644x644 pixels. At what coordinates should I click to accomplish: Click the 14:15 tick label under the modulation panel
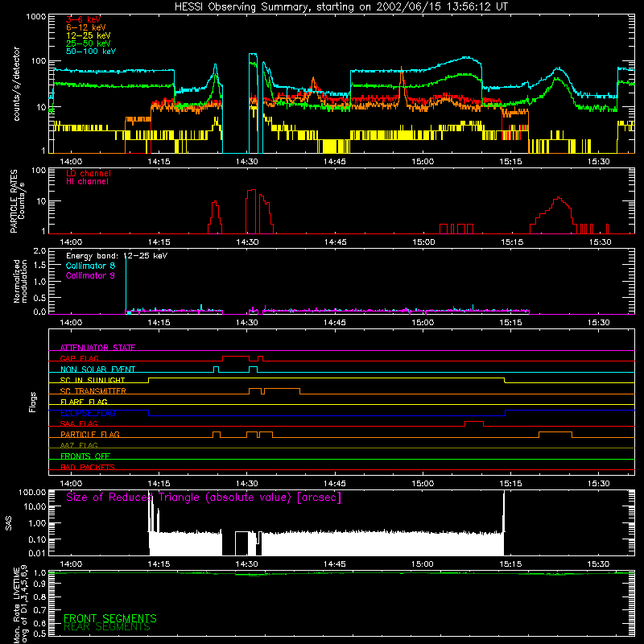click(159, 323)
